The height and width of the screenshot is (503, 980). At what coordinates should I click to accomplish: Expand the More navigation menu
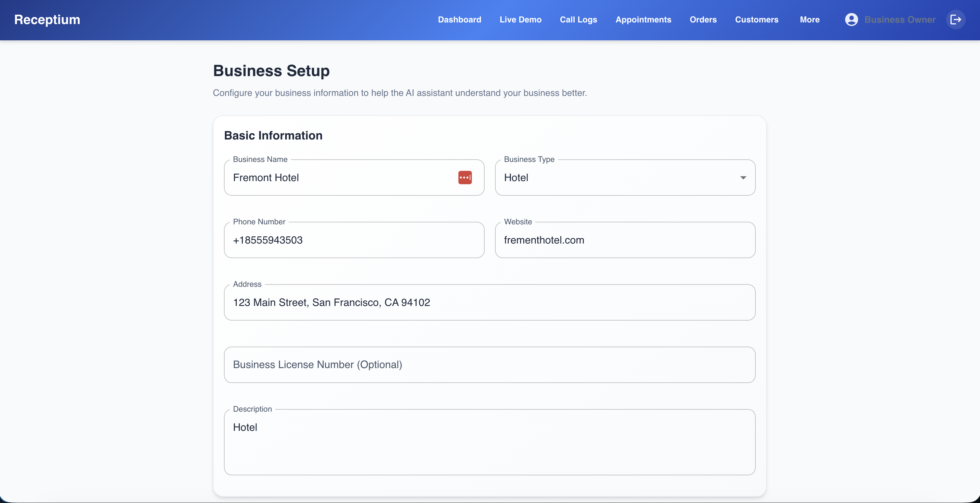click(809, 20)
